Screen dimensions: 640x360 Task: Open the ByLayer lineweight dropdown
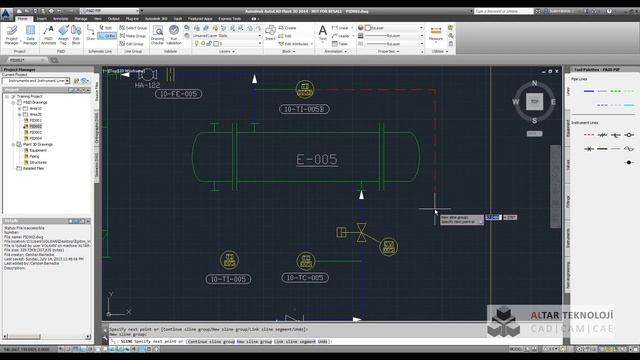pyautogui.click(x=393, y=36)
